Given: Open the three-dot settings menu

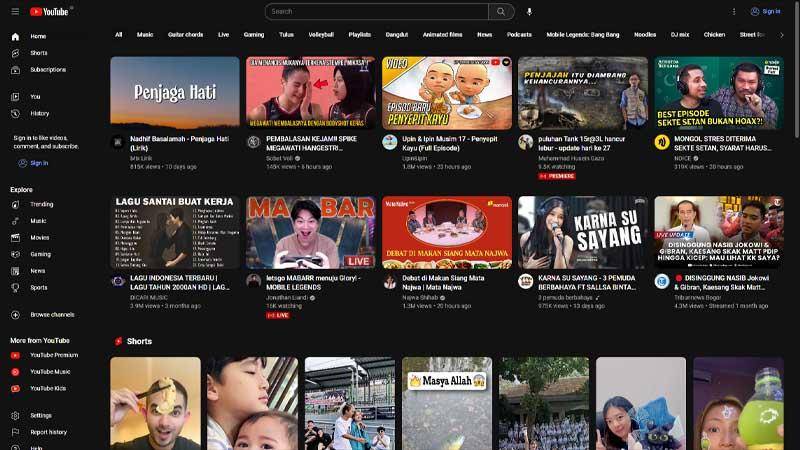Looking at the screenshot, I should (x=734, y=11).
